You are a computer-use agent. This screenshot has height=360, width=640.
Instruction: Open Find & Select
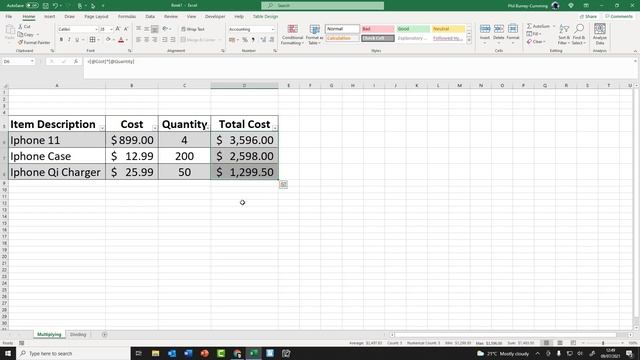pos(579,34)
